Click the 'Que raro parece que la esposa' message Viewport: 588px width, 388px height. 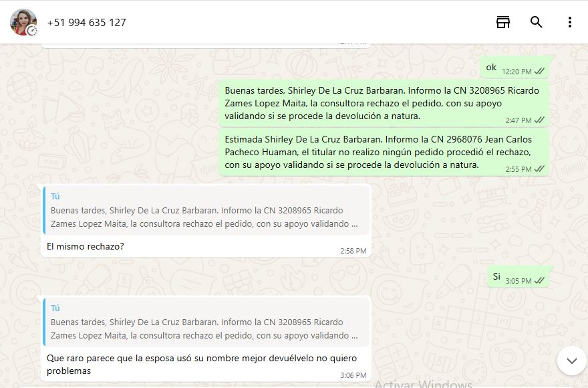click(200, 365)
